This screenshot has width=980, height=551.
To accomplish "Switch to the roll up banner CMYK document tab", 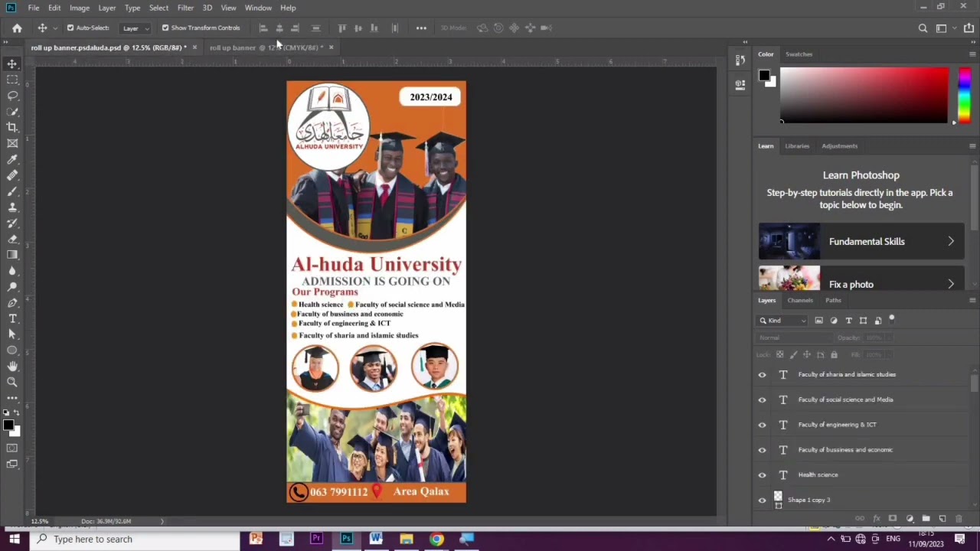I will pos(265,47).
